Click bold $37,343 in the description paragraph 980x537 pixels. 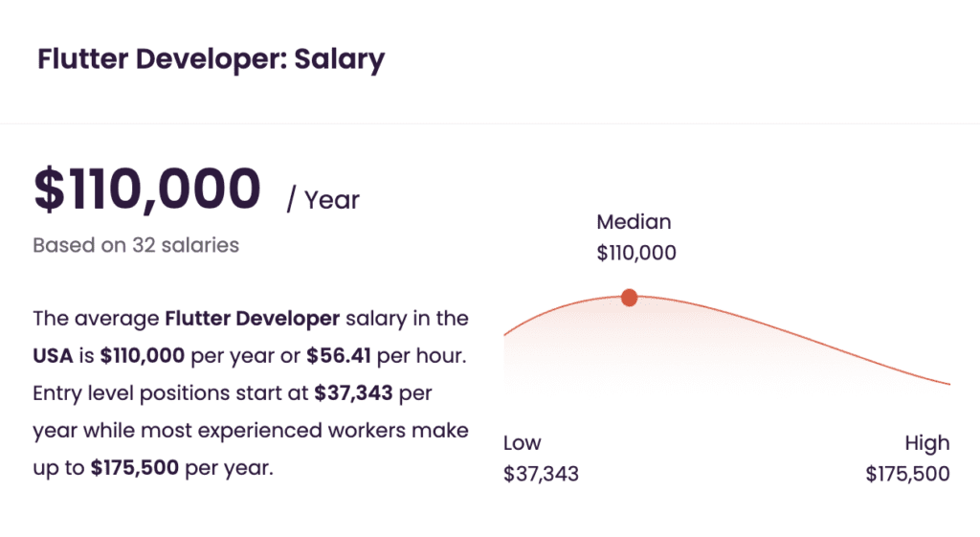coord(353,393)
